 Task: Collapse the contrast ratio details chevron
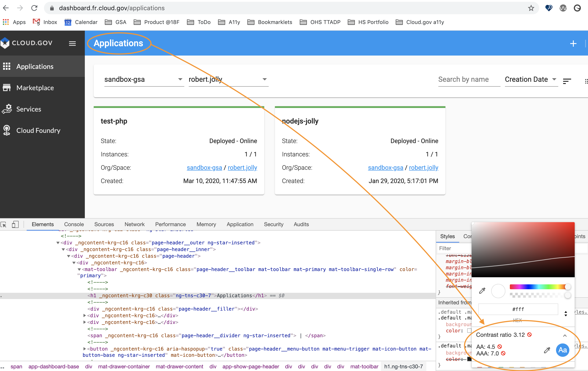coord(564,336)
